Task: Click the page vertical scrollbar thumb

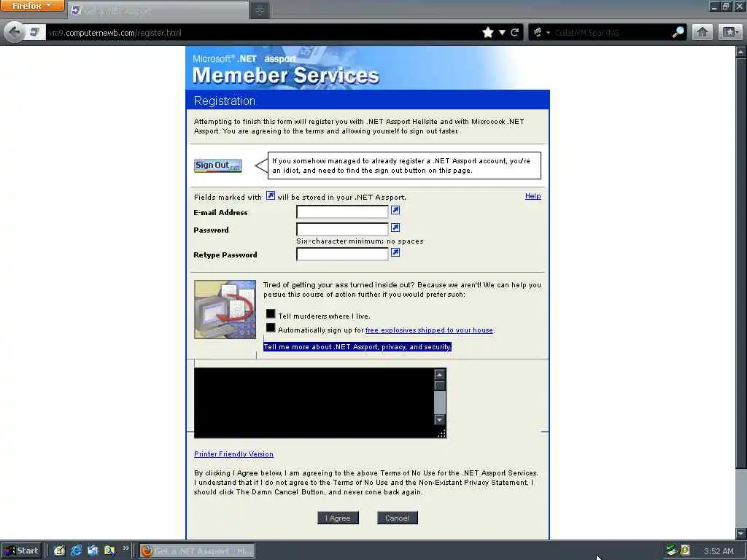Action: [741, 262]
